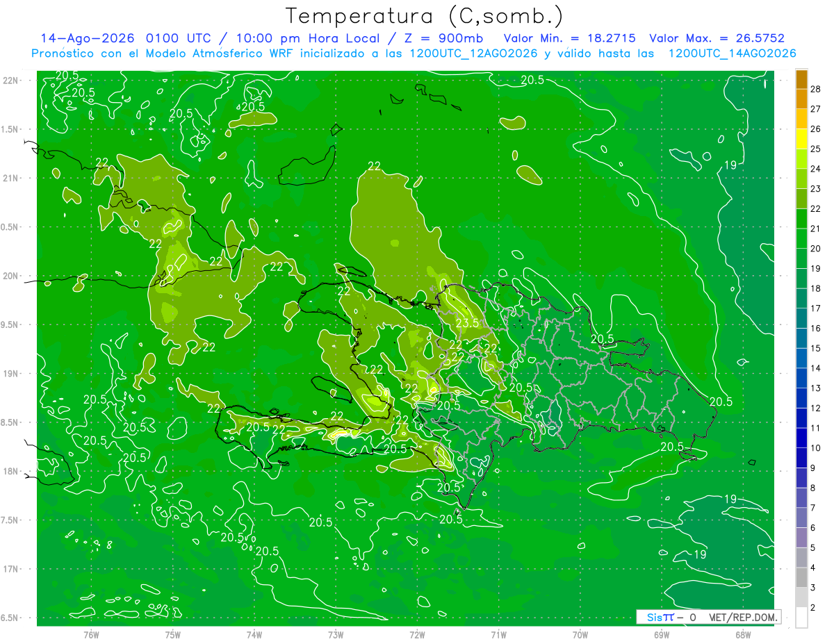This screenshot has width=834, height=644.
Task: Pick the orange swatch between colorbar 27 and 28
Action: [x=801, y=99]
